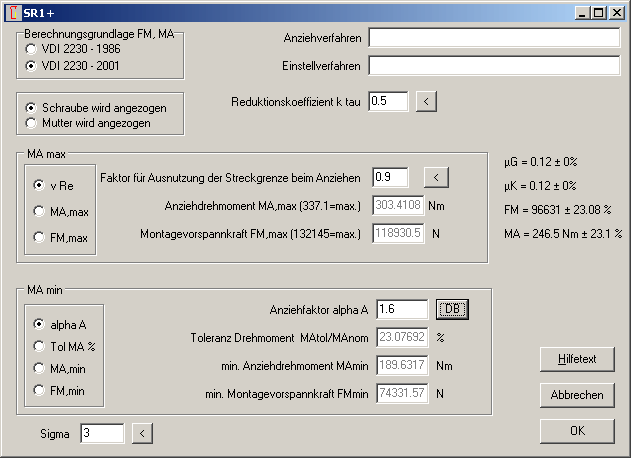Click the Einstellverfahren text field
Image resolution: width=631 pixels, height=458 pixels.
coord(494,66)
